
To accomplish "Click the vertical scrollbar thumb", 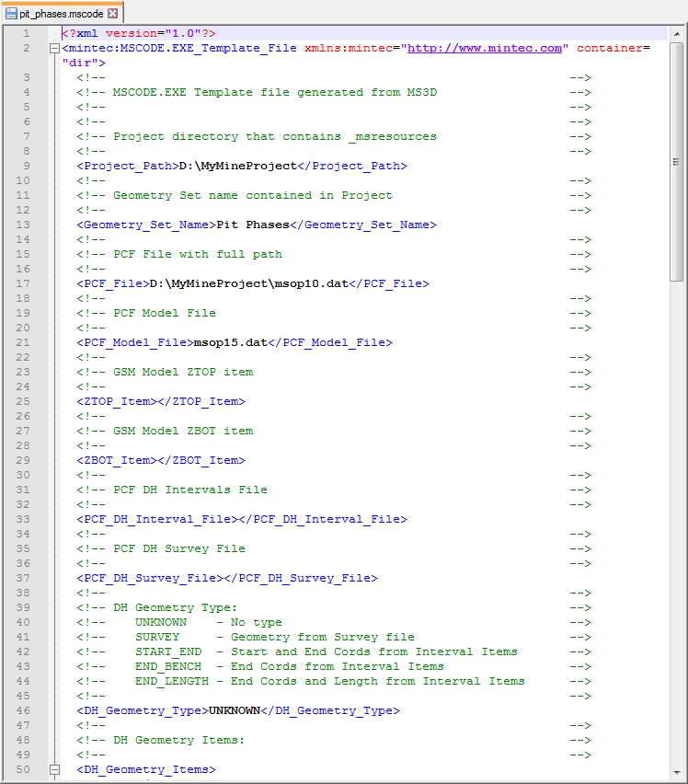I will [x=677, y=162].
